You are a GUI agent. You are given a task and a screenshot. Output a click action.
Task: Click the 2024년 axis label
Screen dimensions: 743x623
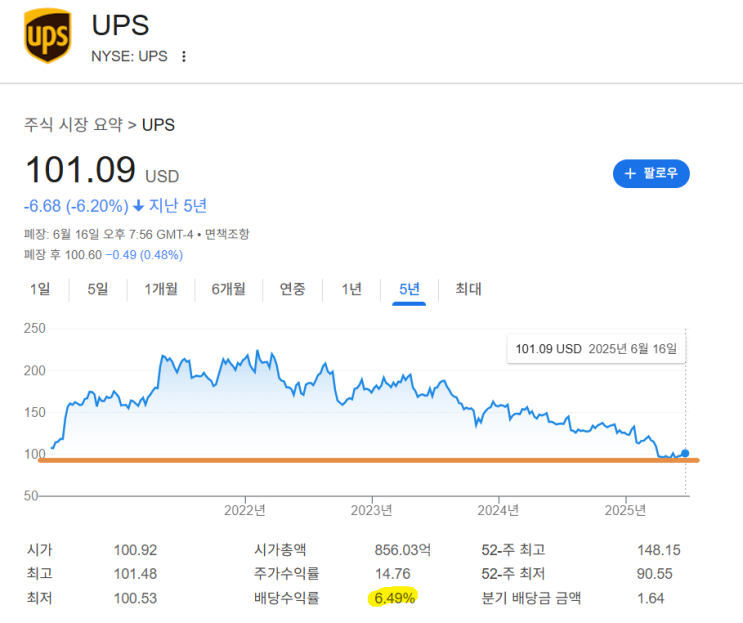click(498, 510)
